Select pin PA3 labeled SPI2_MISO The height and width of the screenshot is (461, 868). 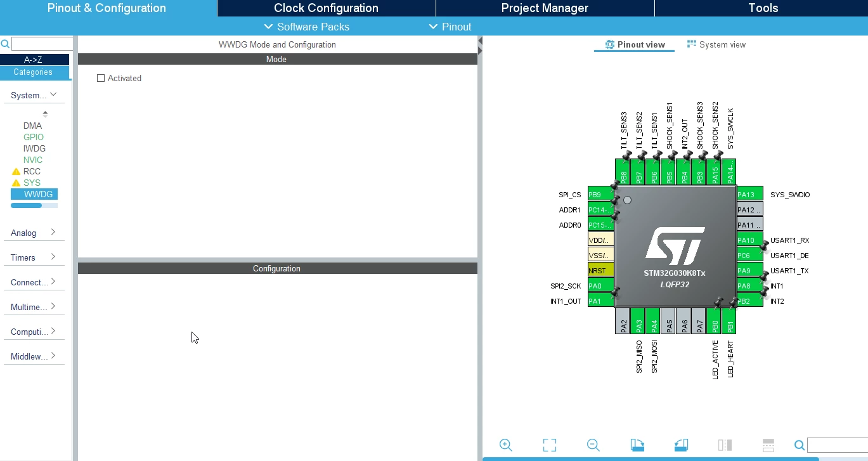tap(638, 321)
